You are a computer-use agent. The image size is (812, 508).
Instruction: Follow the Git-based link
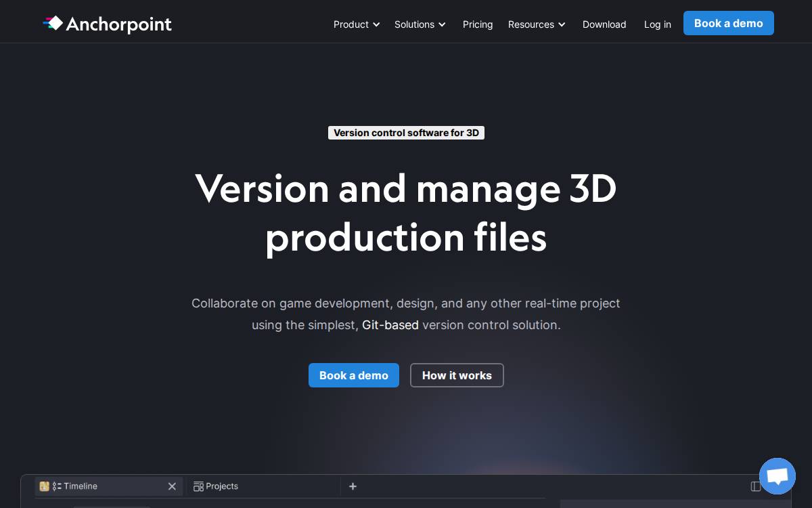tap(390, 325)
